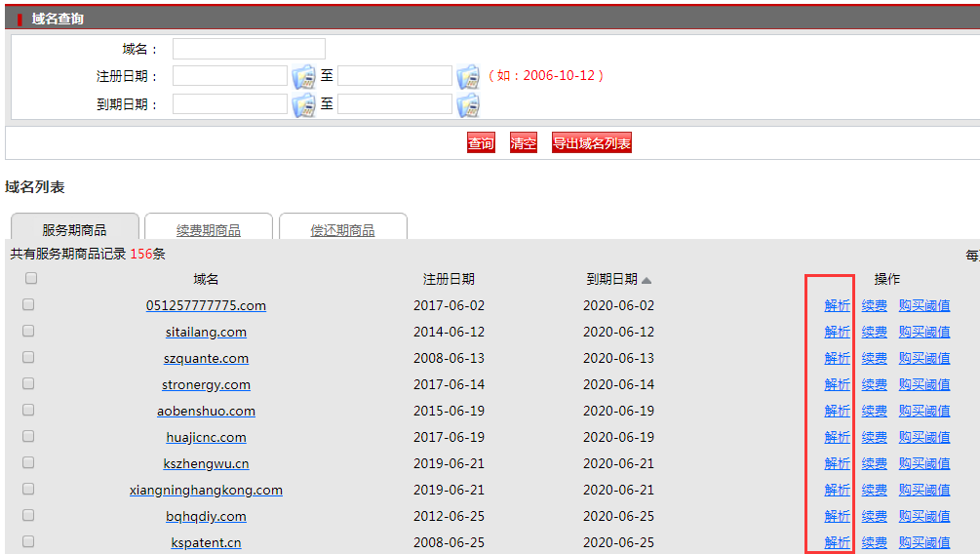Switch to the 续费期商品 tab
Screen dimensions: 980x554
(209, 230)
